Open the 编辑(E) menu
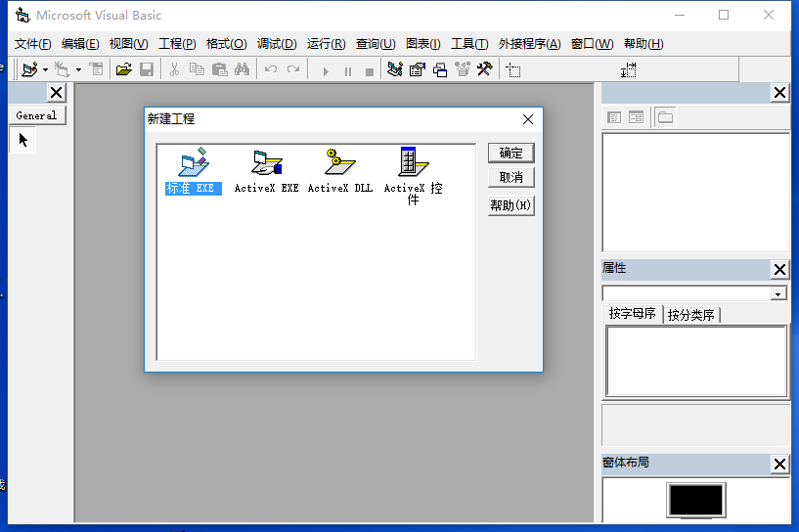799x532 pixels. (x=80, y=44)
